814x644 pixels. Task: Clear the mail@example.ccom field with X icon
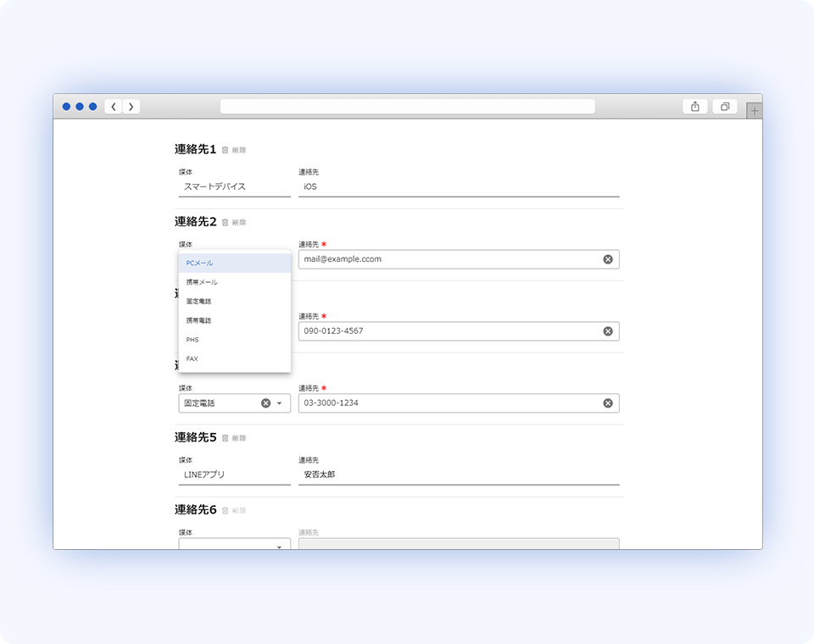point(608,259)
